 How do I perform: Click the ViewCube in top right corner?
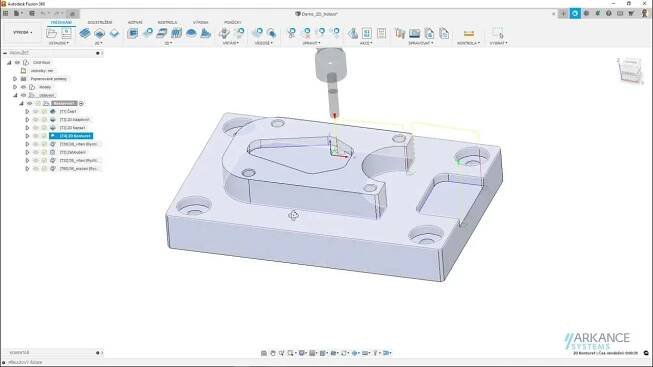[x=630, y=70]
